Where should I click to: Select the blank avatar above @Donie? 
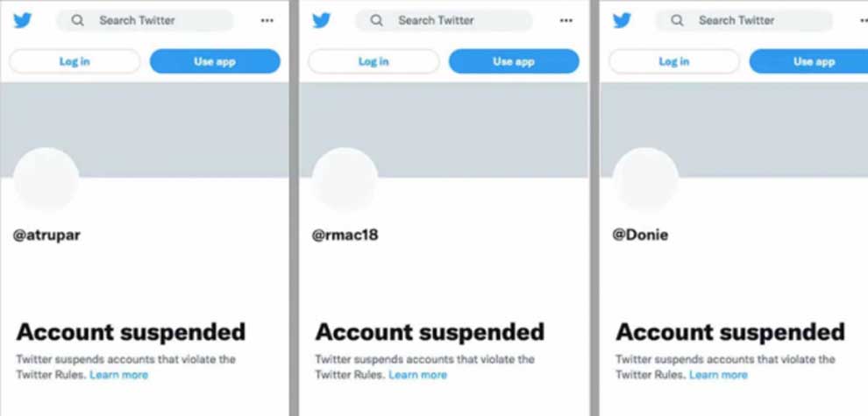645,180
